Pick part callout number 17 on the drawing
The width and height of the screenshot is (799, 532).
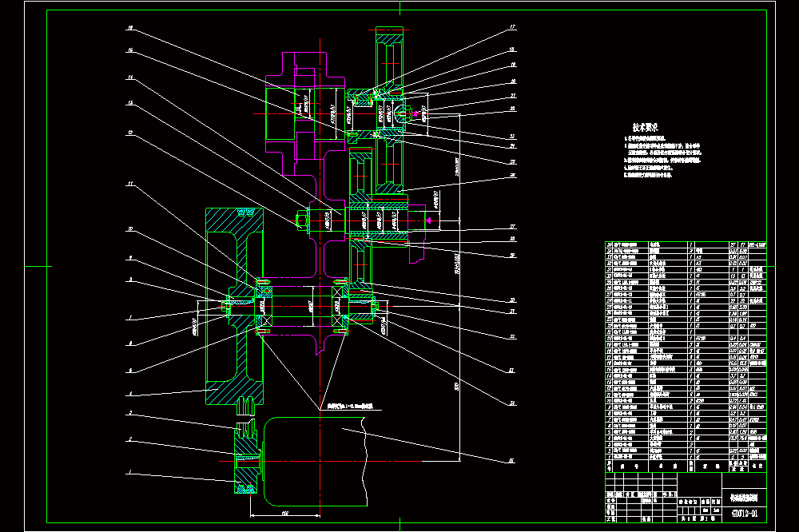point(513,27)
